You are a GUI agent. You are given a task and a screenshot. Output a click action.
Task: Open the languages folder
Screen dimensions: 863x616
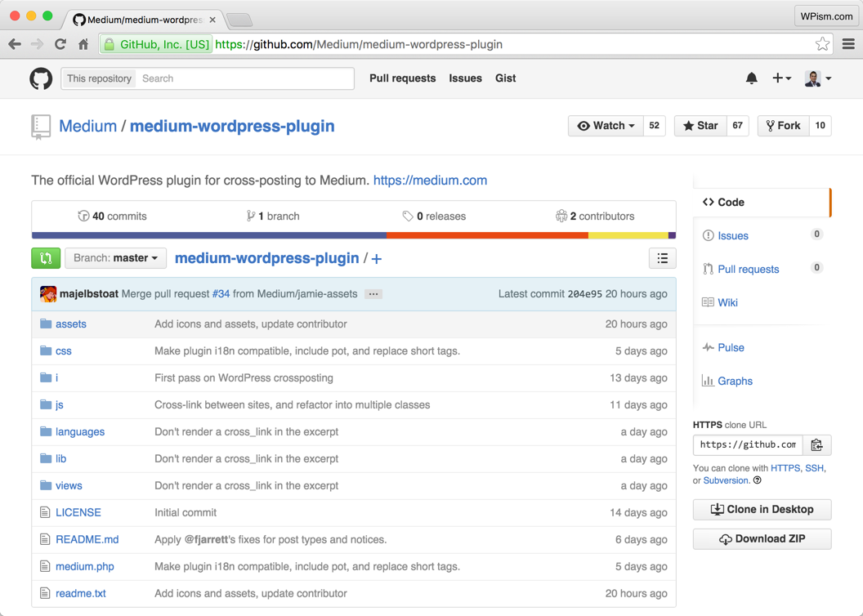tap(80, 431)
